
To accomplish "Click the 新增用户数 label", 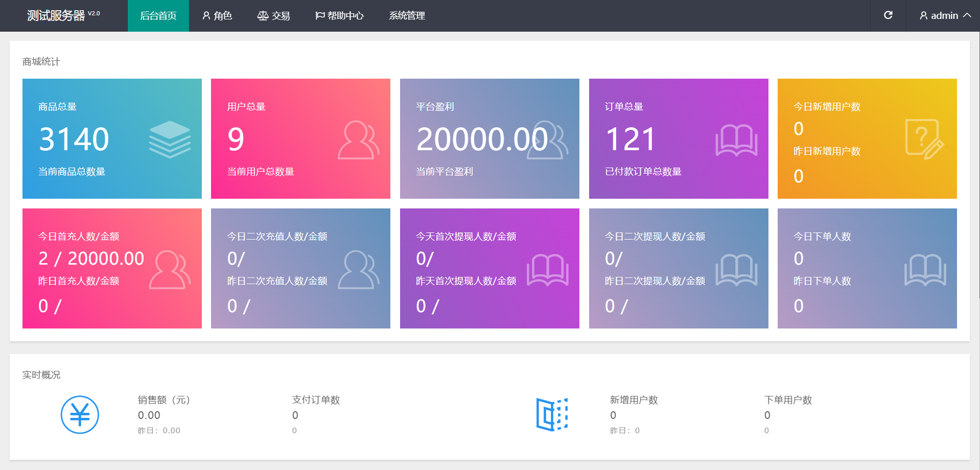I will point(634,400).
